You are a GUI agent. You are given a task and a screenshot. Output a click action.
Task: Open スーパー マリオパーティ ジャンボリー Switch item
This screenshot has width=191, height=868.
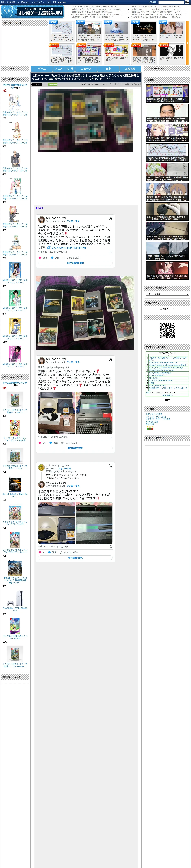point(15,428)
